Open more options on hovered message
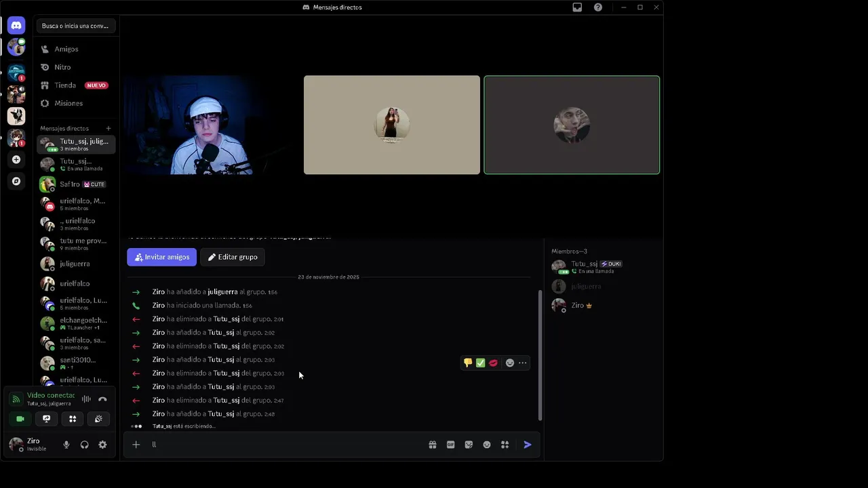 [522, 363]
